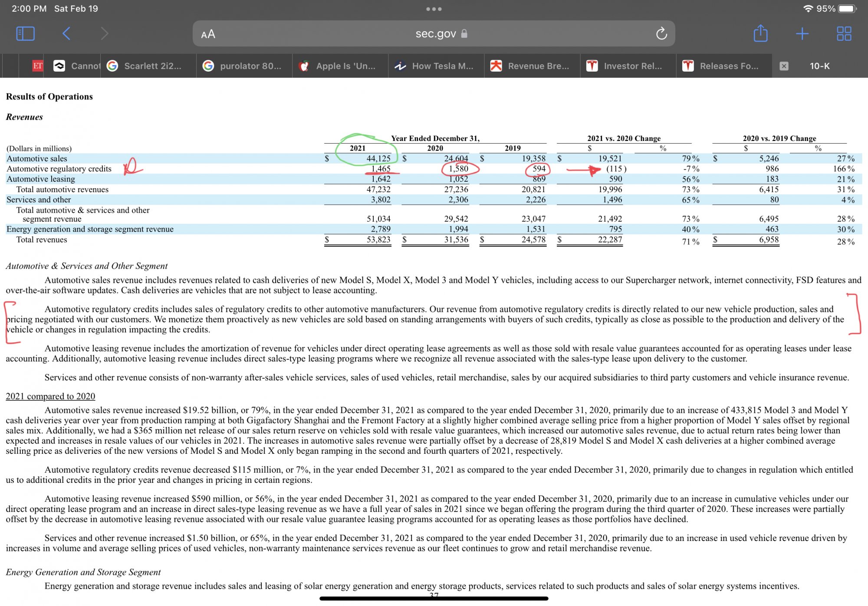Tap the iPad home indicator bar
The image size is (868, 606).
[x=434, y=599]
